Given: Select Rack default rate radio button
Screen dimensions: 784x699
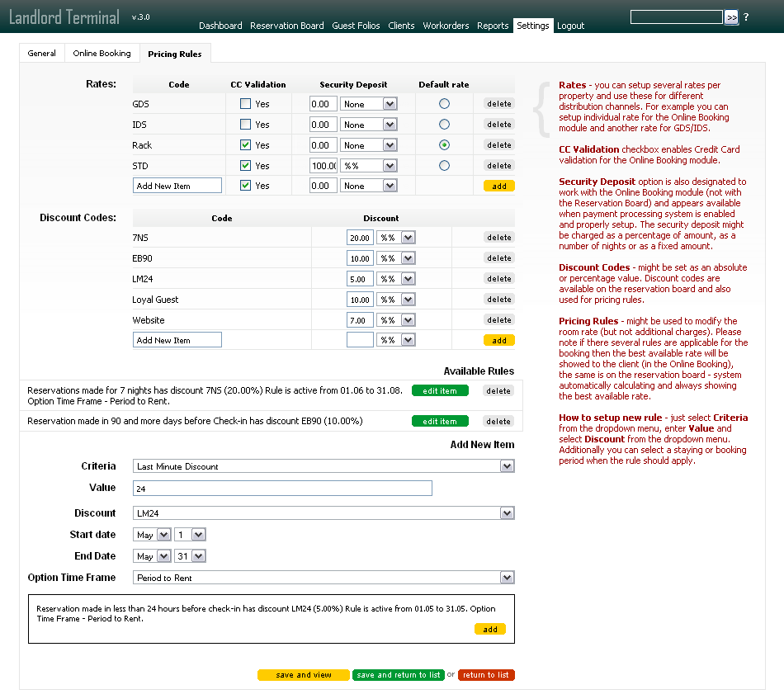Looking at the screenshot, I should (x=444, y=145).
